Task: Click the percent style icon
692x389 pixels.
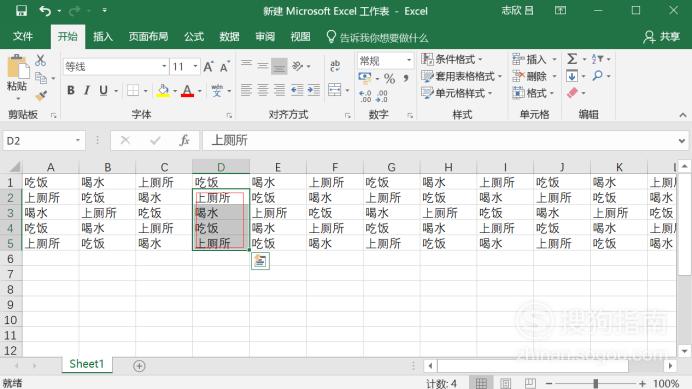Action: [389, 79]
